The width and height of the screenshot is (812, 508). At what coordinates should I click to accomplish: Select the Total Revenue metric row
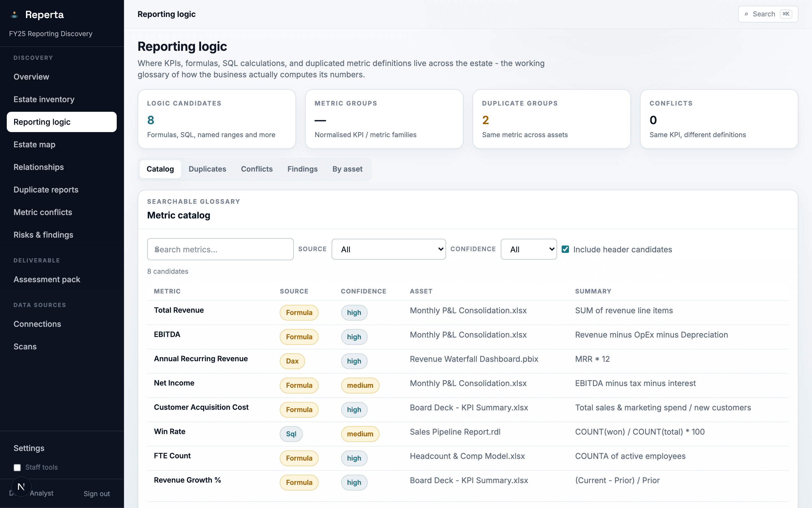pos(468,312)
